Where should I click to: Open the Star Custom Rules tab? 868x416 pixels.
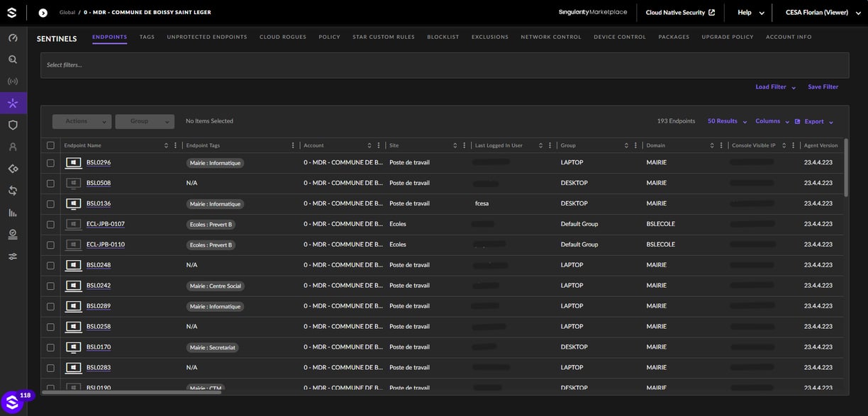384,37
